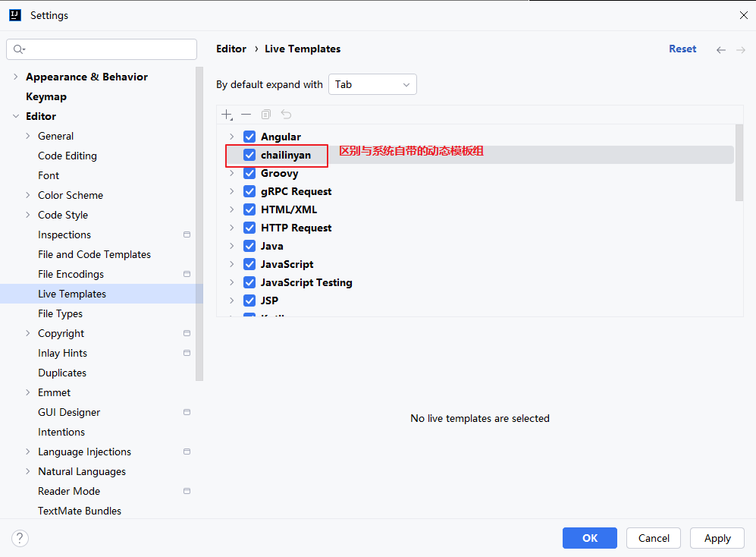Click Apply button
756x557 pixels.
(x=717, y=538)
